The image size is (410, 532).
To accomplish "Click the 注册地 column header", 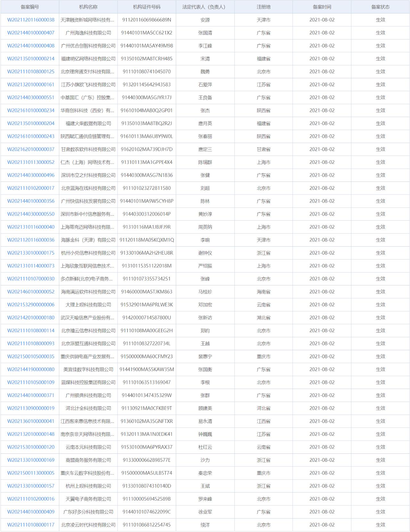I will [264, 7].
